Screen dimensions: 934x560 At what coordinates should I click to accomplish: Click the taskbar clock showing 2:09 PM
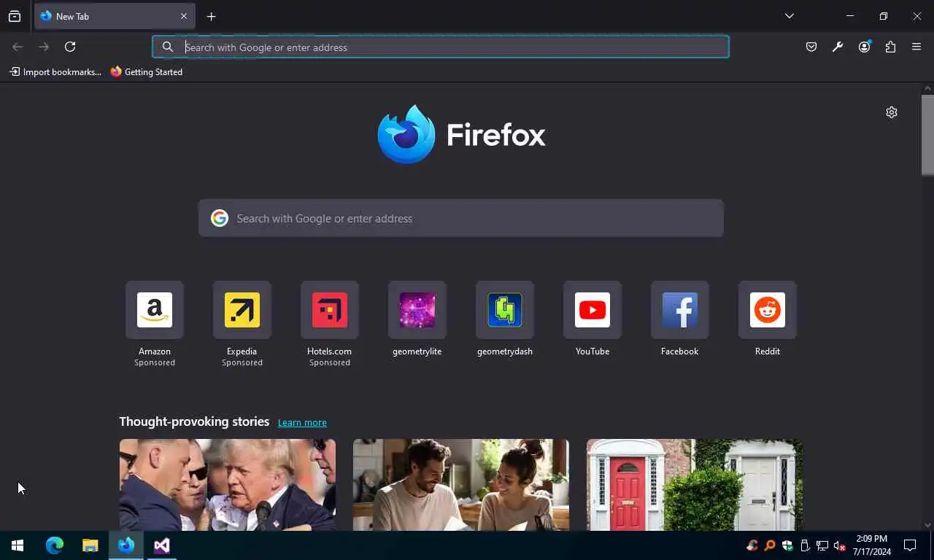[871, 545]
